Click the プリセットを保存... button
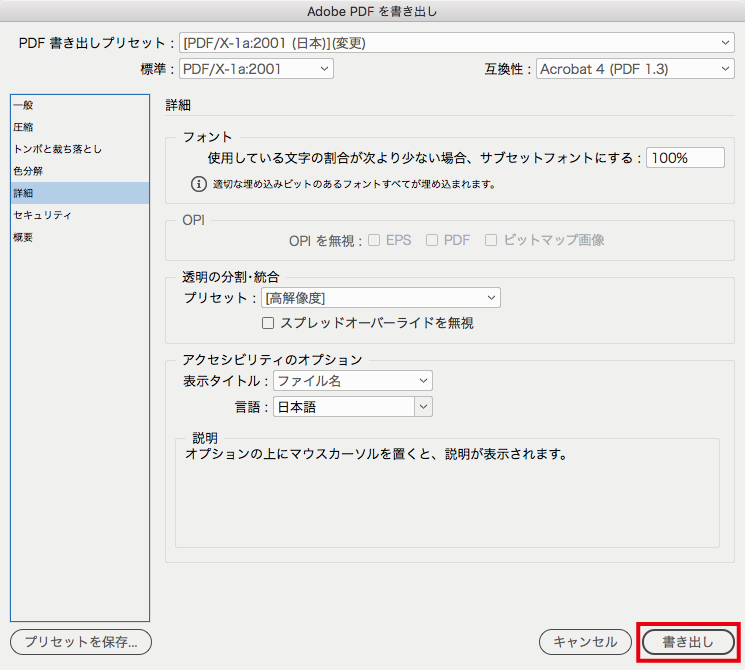The width and height of the screenshot is (745, 670). point(81,642)
